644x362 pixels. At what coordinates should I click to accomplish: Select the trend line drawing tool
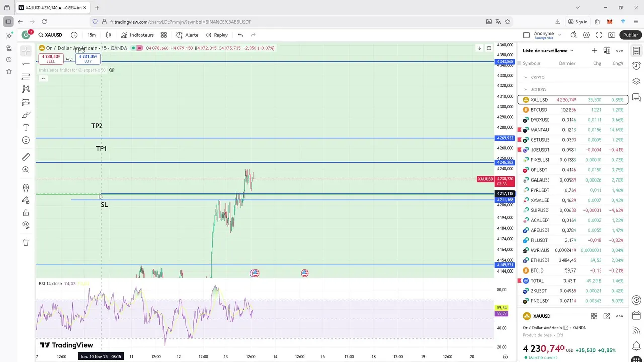tap(26, 64)
